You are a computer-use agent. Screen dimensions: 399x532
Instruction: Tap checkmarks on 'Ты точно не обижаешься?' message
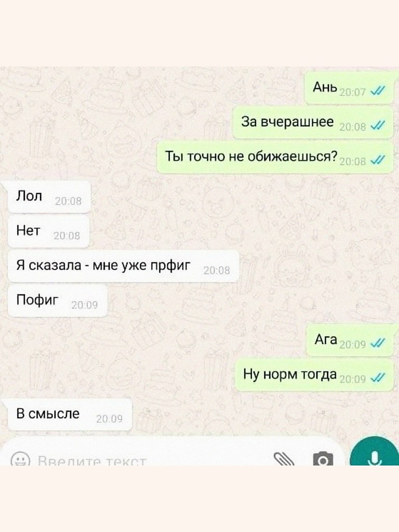[x=378, y=161]
